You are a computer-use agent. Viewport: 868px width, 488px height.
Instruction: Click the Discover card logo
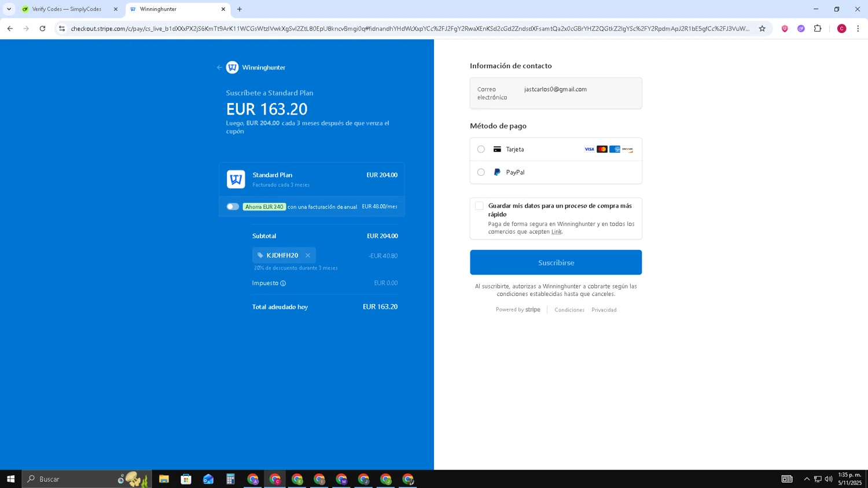pos(627,149)
